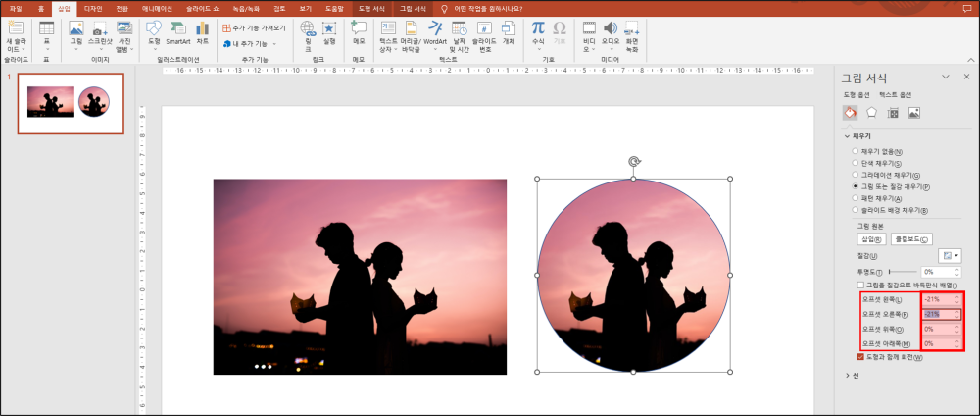Select 슬라이드 배경 채우기 radio button

pyautogui.click(x=855, y=210)
